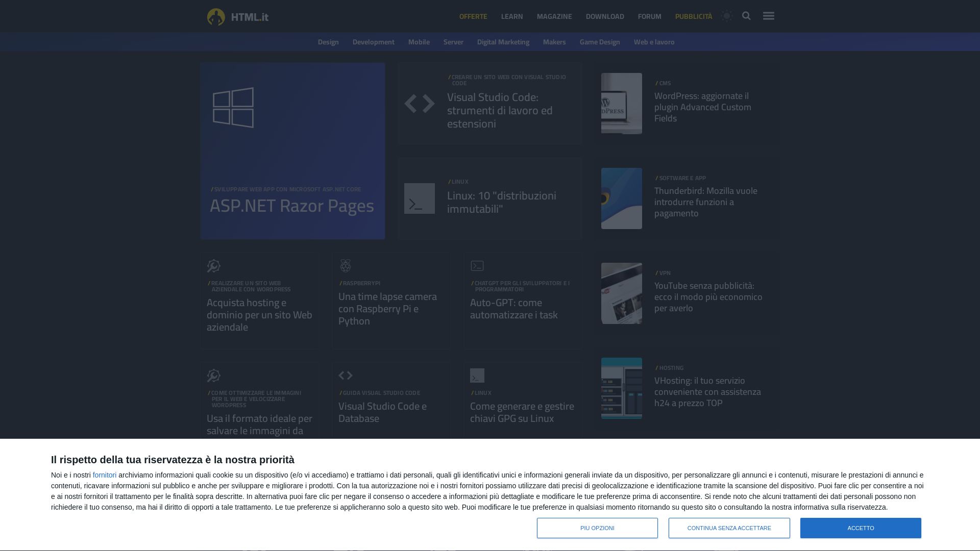This screenshot has width=980, height=551.
Task: Click the RASPBERRYPI category label
Action: point(360,283)
